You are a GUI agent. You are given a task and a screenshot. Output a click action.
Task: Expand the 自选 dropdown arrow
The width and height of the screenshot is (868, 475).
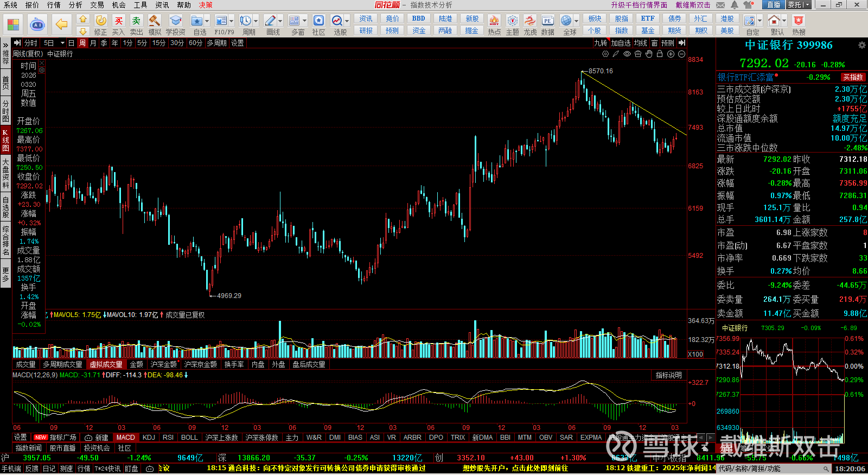(x=207, y=22)
